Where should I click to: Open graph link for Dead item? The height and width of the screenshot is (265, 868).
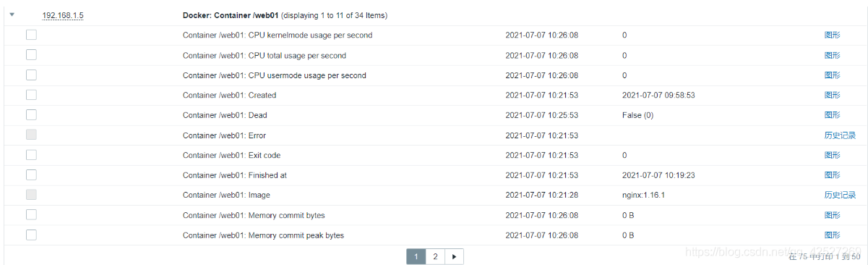832,115
